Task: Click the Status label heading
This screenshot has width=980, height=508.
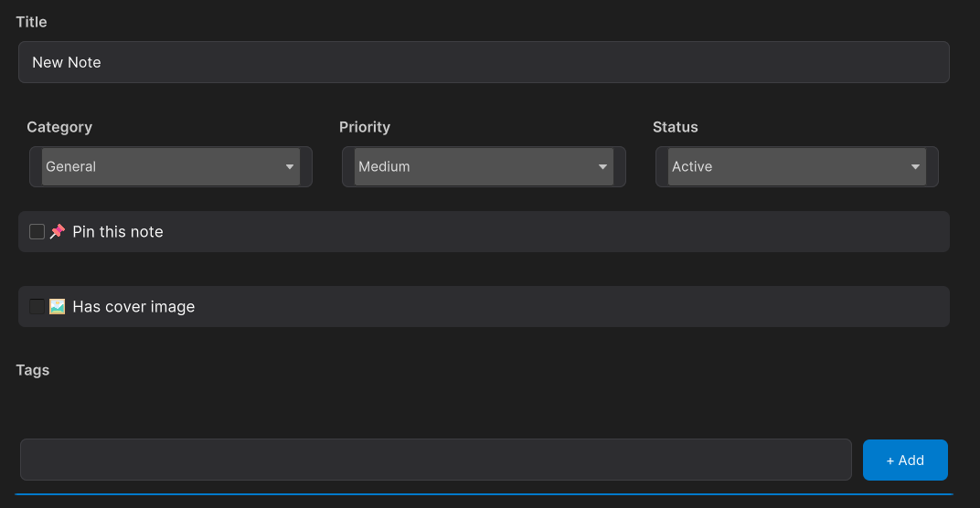Action: point(675,127)
